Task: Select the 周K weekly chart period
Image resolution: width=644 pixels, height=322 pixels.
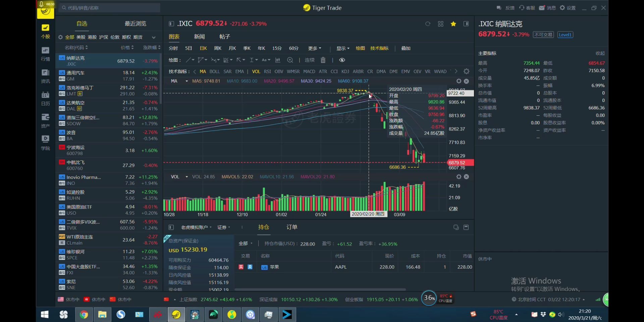Action: 218,48
